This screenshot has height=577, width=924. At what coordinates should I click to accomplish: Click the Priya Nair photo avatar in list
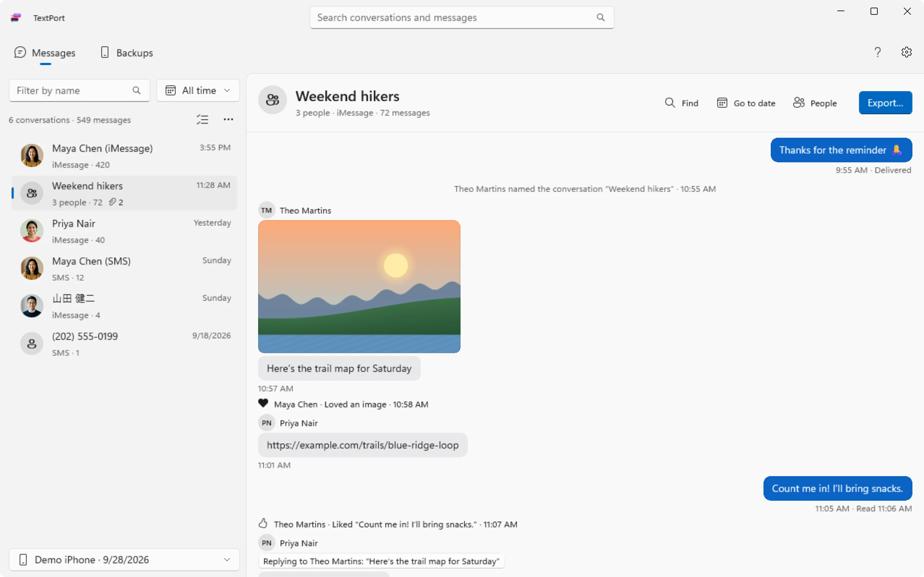point(32,231)
